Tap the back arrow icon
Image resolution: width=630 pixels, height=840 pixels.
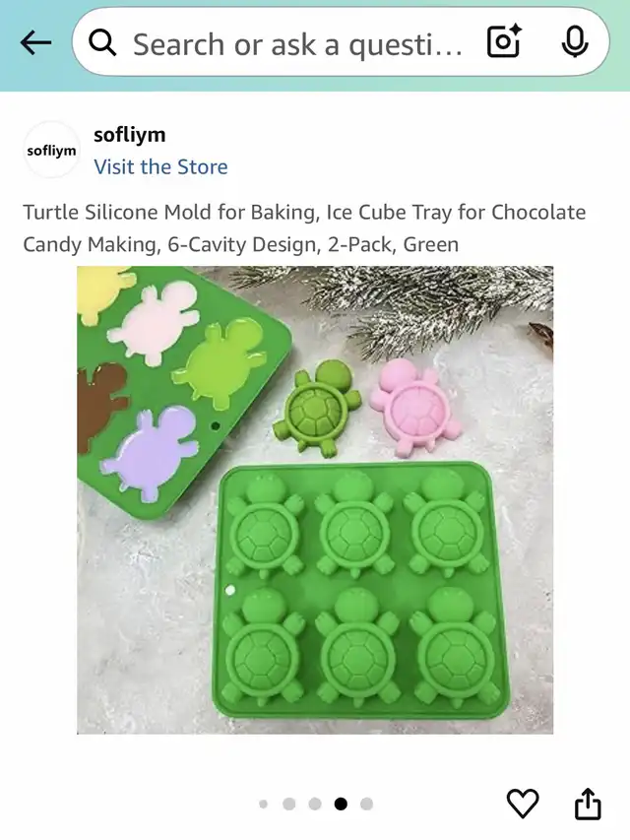[x=35, y=43]
